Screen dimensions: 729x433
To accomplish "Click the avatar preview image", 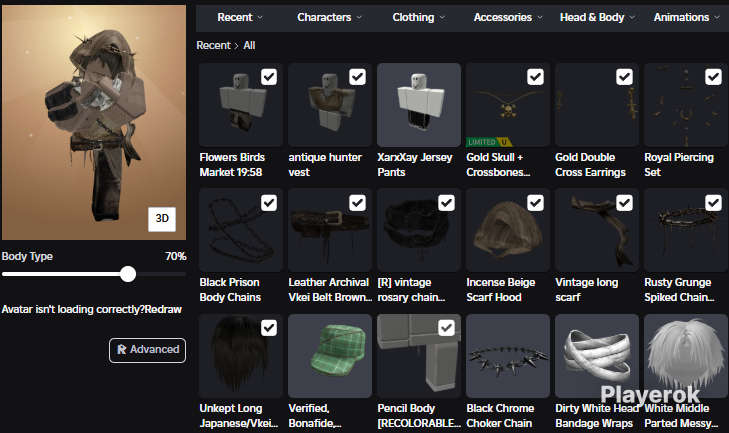I will click(93, 122).
